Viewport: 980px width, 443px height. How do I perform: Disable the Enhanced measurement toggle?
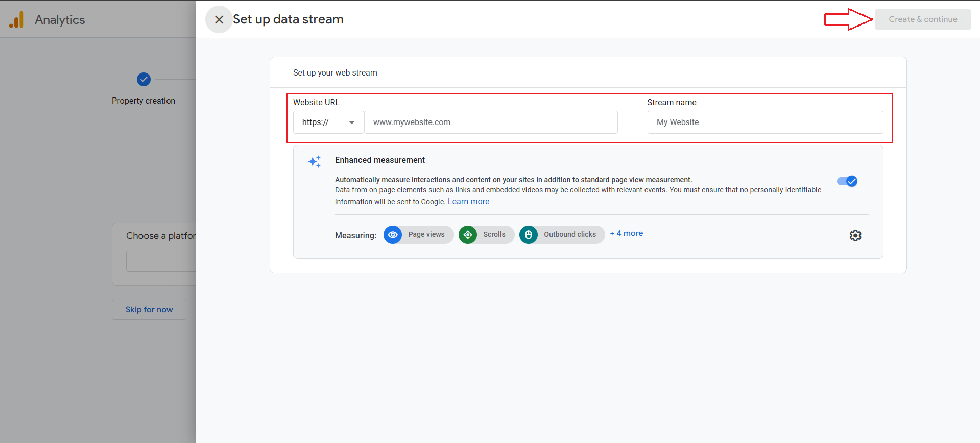(x=847, y=181)
